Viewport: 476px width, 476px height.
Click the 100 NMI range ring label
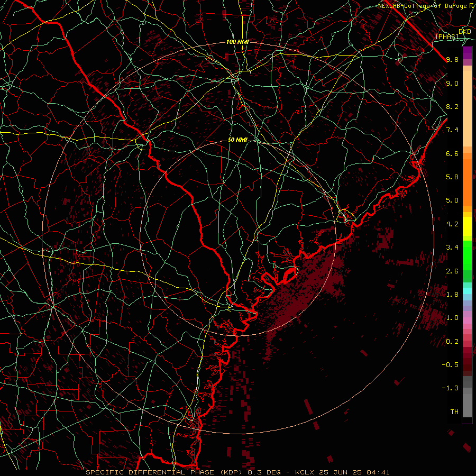point(237,42)
